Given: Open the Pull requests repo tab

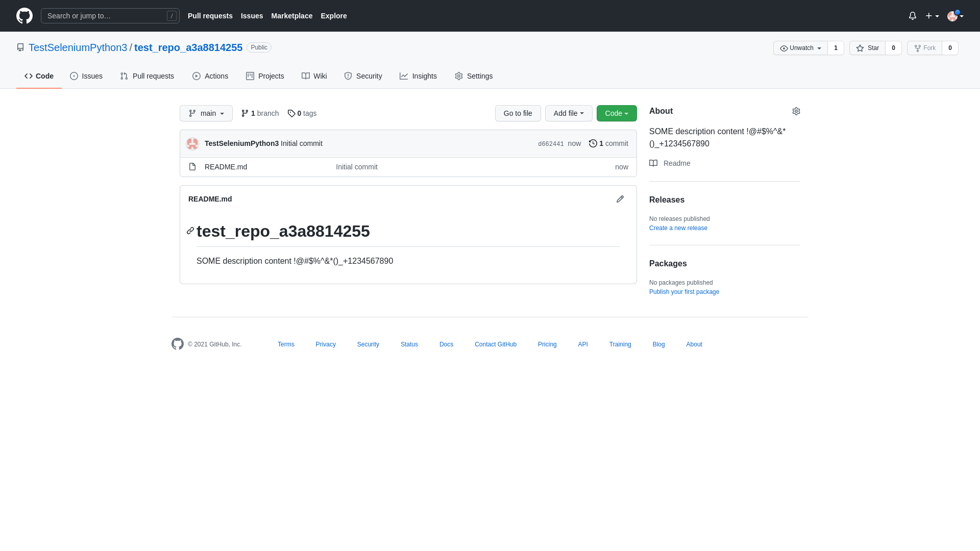Looking at the screenshot, I should pyautogui.click(x=147, y=76).
